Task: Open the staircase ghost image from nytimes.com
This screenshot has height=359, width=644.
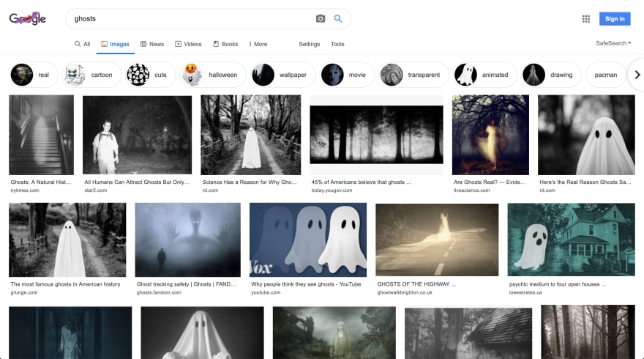Action: click(42, 135)
